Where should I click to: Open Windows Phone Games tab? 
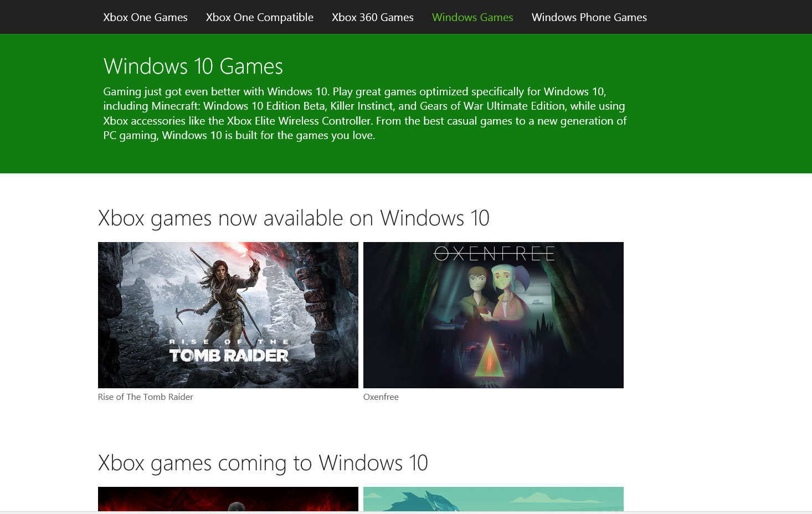589,17
